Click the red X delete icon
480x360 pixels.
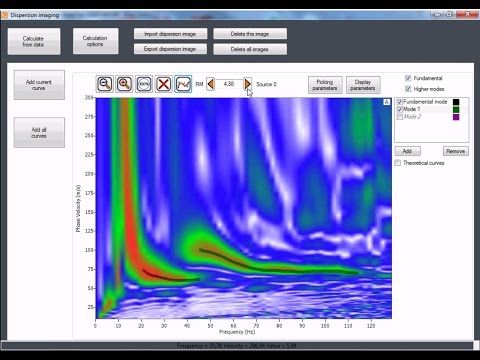tap(164, 84)
